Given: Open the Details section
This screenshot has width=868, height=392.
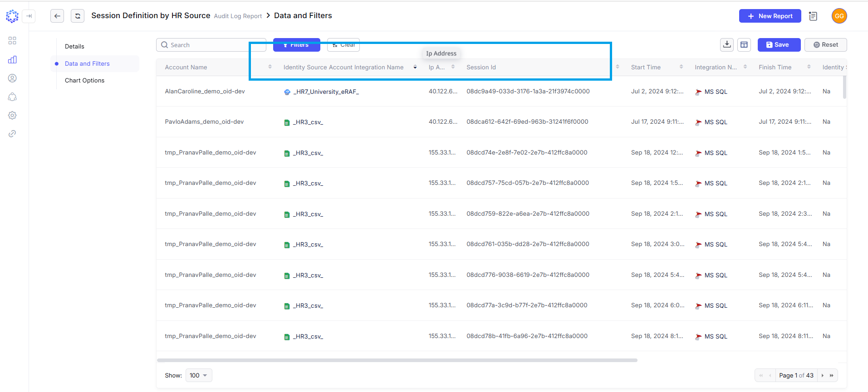Looking at the screenshot, I should [x=74, y=46].
